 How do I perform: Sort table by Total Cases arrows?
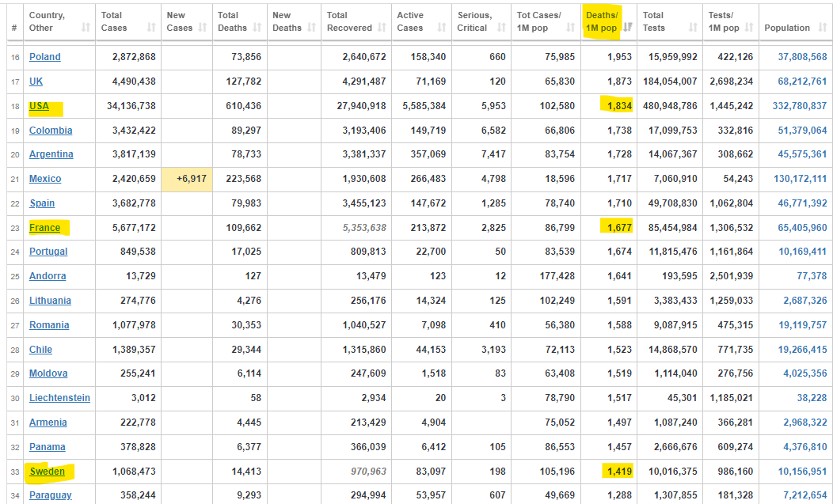click(x=151, y=28)
